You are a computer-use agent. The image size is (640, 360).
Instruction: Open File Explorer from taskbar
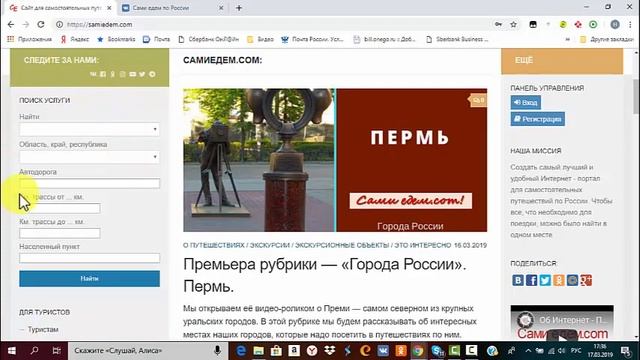pos(258,351)
